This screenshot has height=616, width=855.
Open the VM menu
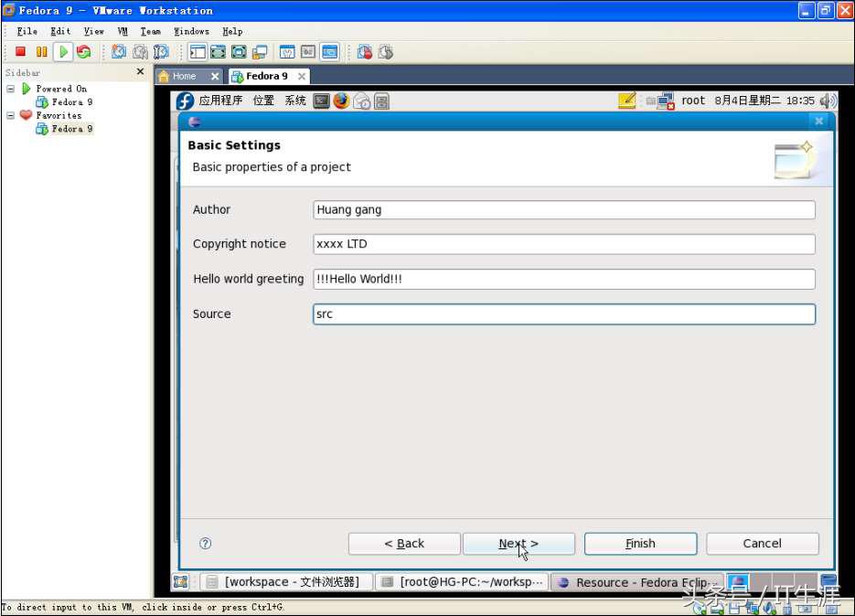pos(122,31)
